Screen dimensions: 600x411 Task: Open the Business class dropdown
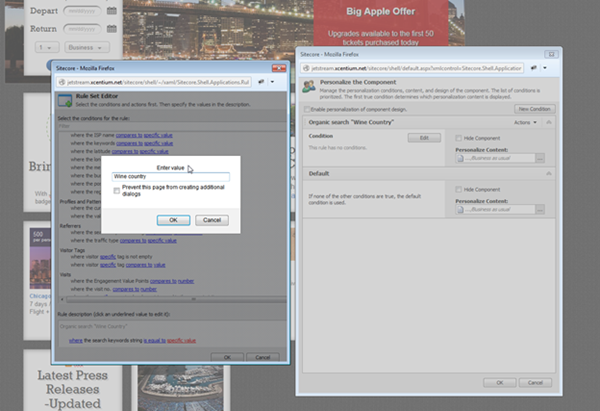87,47
